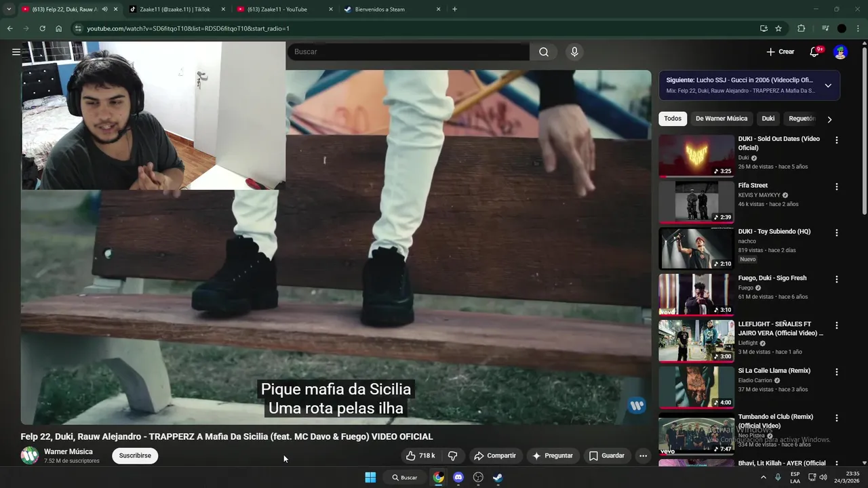This screenshot has height=488, width=868.
Task: Open the browser extensions puzzle icon
Action: point(802,28)
